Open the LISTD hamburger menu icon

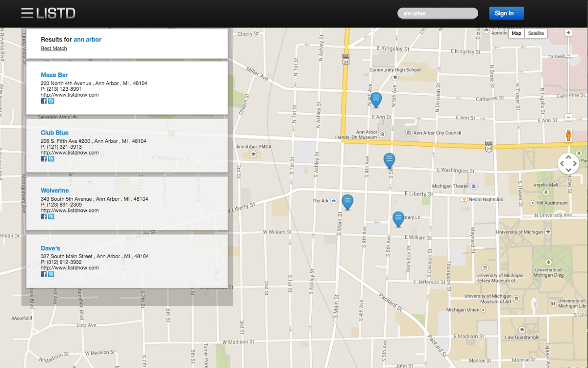pos(27,13)
